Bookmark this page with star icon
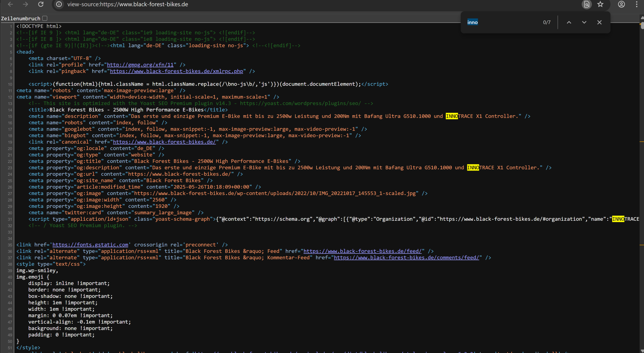Screen dimensions: 644x353 pyautogui.click(x=600, y=4)
